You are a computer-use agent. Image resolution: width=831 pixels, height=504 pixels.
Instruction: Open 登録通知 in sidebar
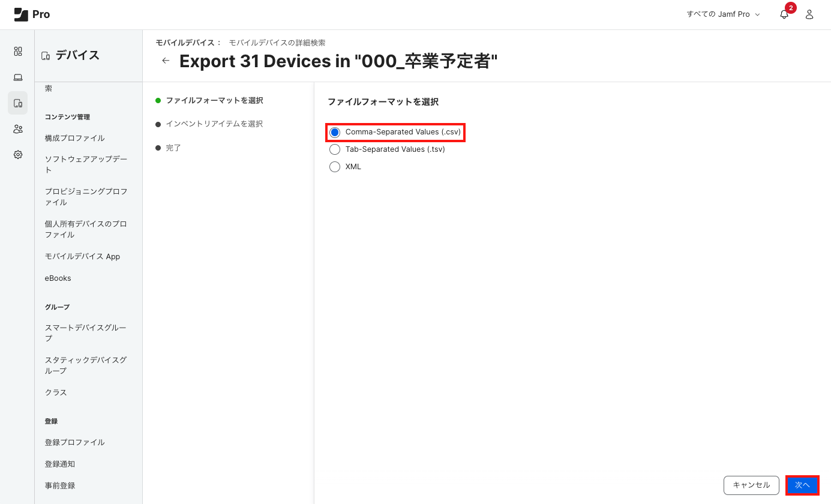pyautogui.click(x=60, y=464)
